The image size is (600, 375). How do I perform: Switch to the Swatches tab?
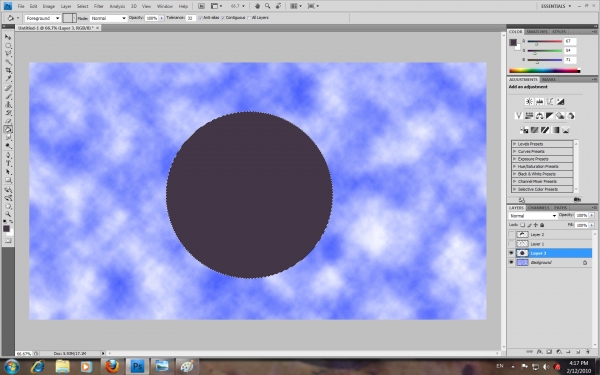point(537,31)
